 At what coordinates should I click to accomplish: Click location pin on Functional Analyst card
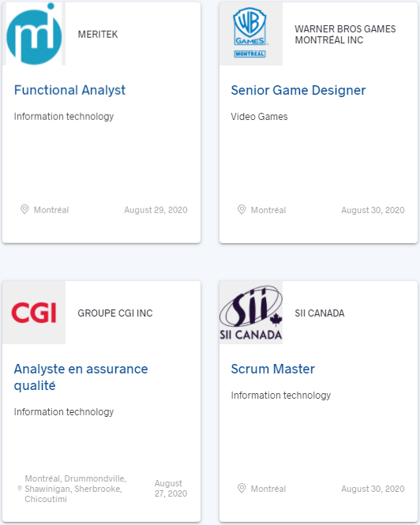[24, 209]
